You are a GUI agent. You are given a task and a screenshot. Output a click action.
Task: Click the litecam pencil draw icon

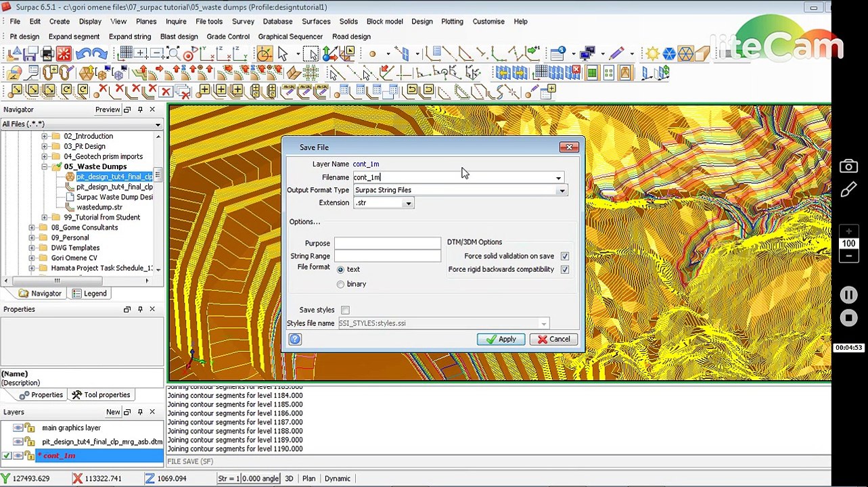coord(848,191)
